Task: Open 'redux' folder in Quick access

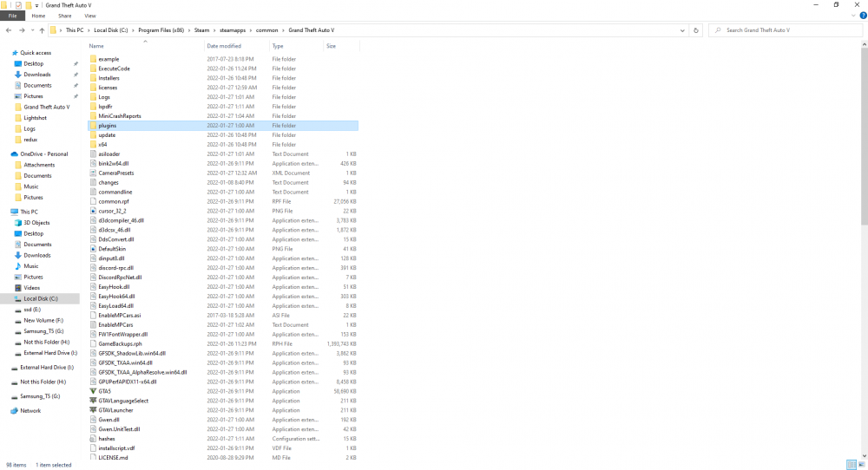Action: tap(30, 140)
